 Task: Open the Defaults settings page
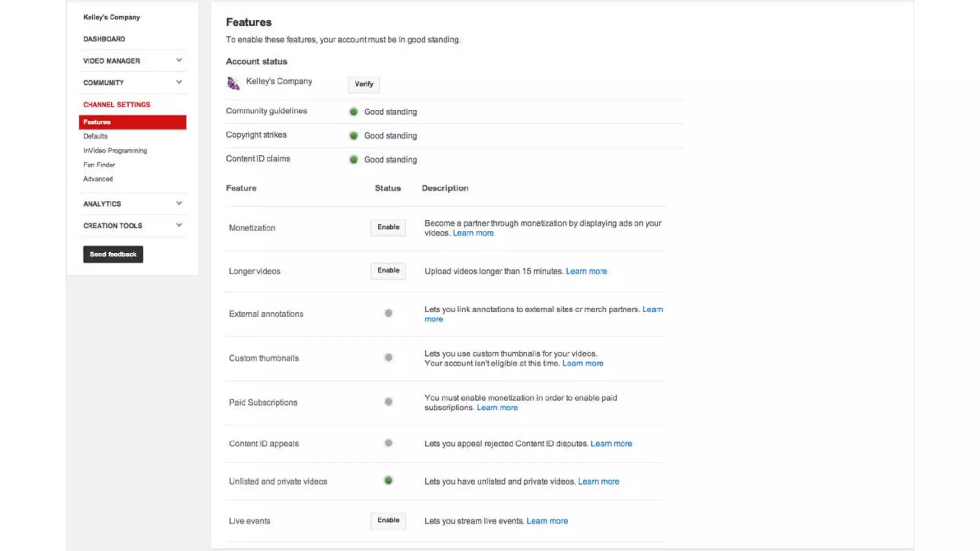tap(95, 136)
